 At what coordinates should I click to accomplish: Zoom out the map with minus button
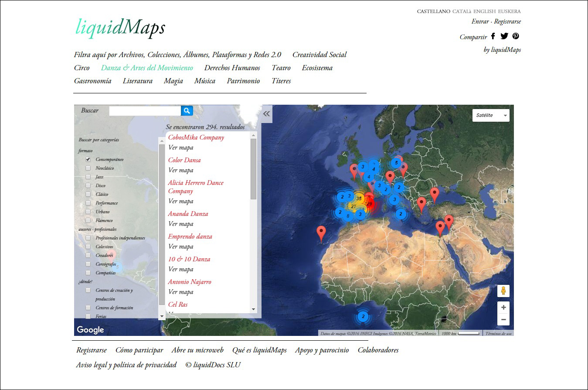503,319
